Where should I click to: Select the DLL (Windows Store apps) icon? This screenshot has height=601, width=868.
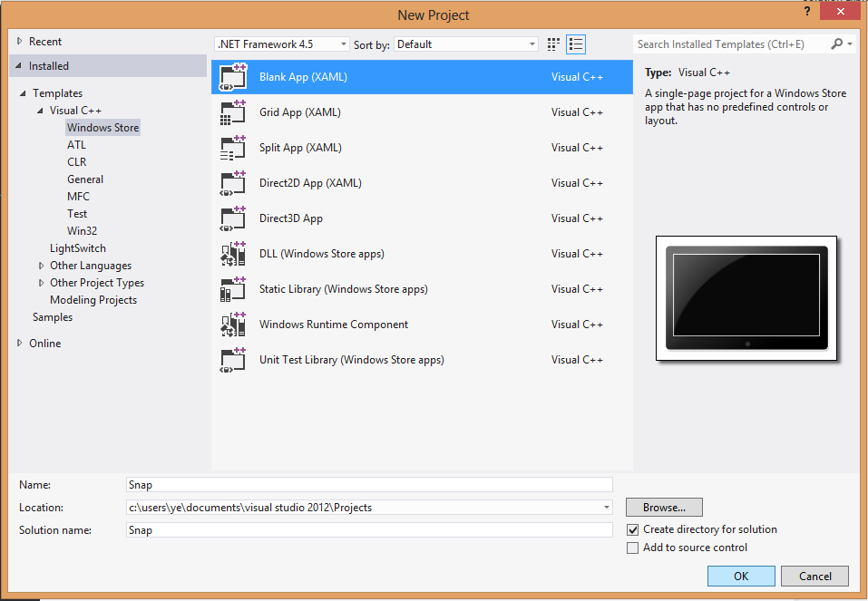(233, 254)
